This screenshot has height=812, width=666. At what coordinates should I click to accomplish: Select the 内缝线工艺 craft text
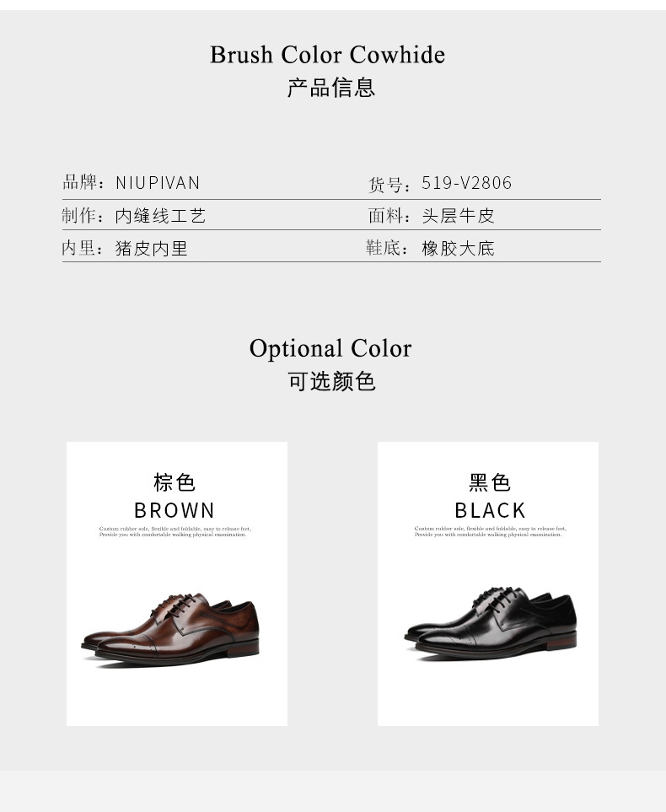point(160,216)
